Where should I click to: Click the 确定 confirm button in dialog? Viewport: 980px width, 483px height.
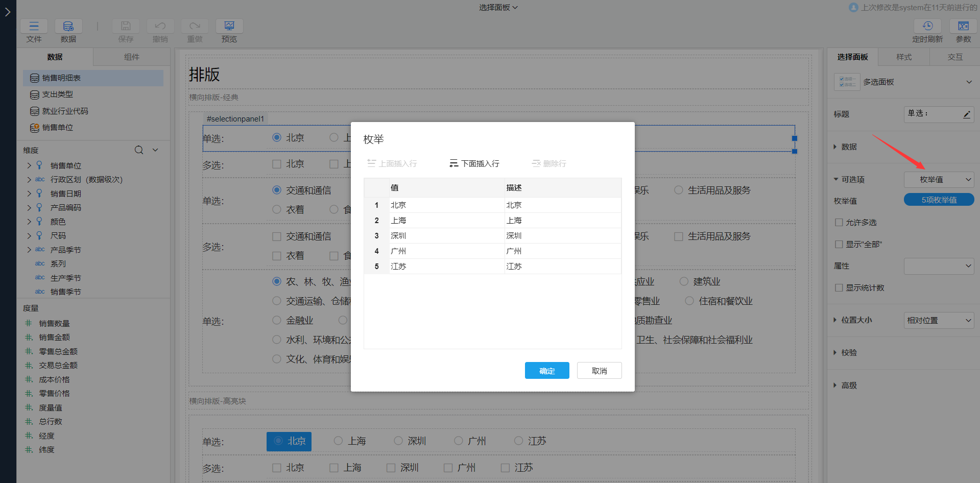click(x=546, y=370)
